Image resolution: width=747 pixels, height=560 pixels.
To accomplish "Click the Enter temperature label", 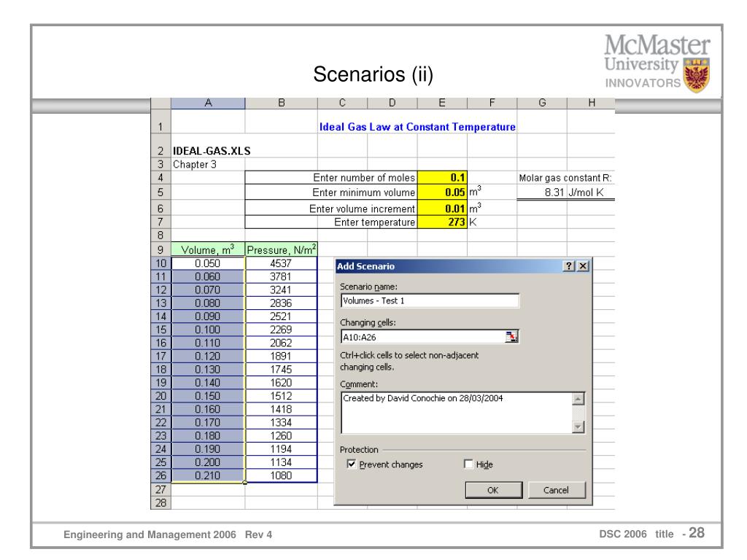I will click(374, 222).
